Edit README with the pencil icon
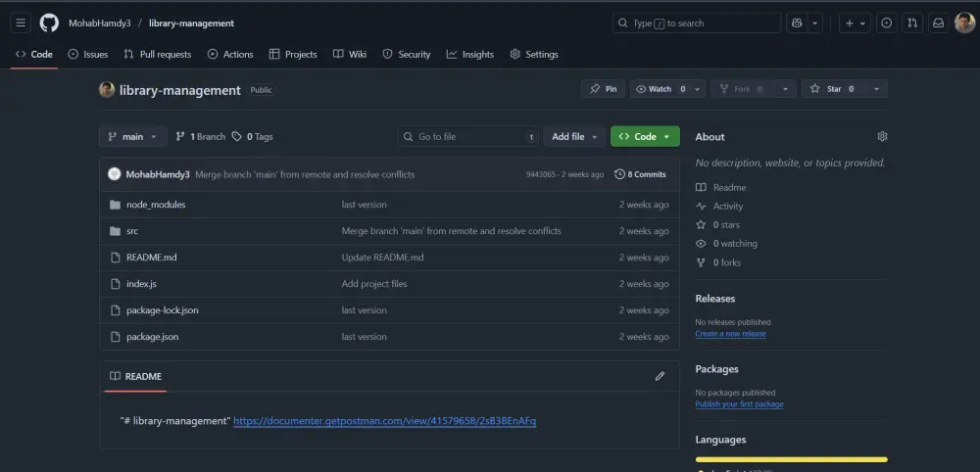This screenshot has width=980, height=472. coord(660,376)
